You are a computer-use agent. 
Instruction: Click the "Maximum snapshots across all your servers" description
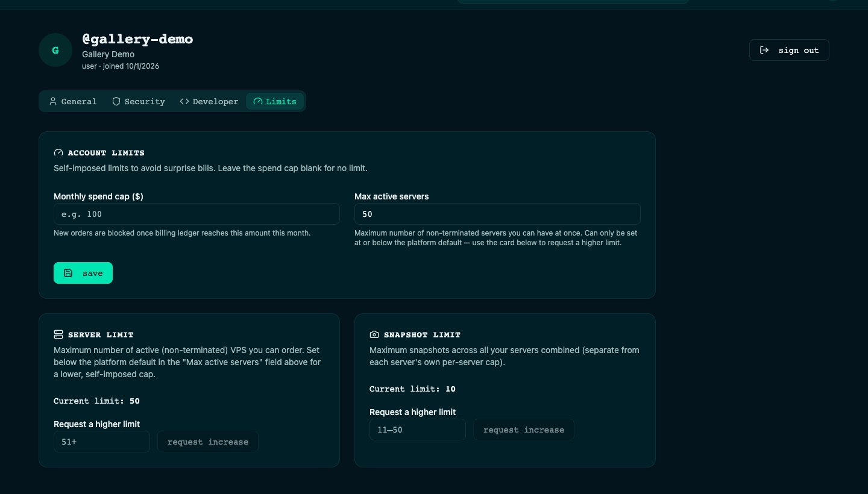click(x=505, y=356)
